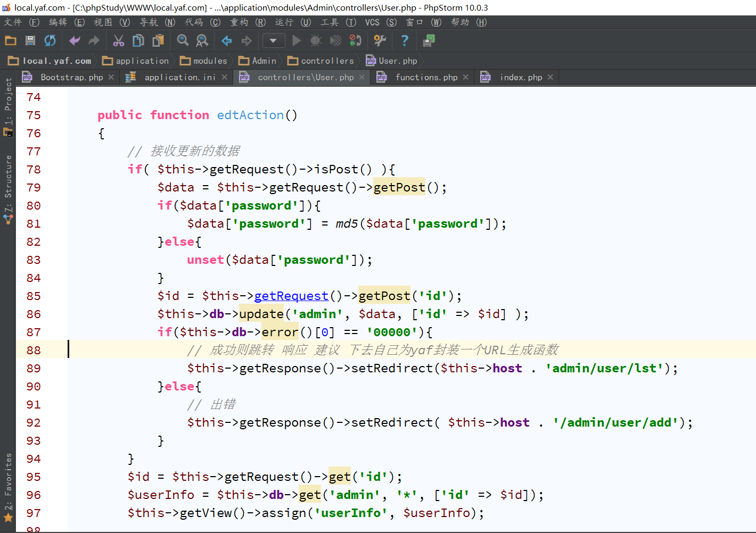Close the Bootstrap.php tab
Viewport: 756px width, 533px height.
(111, 78)
